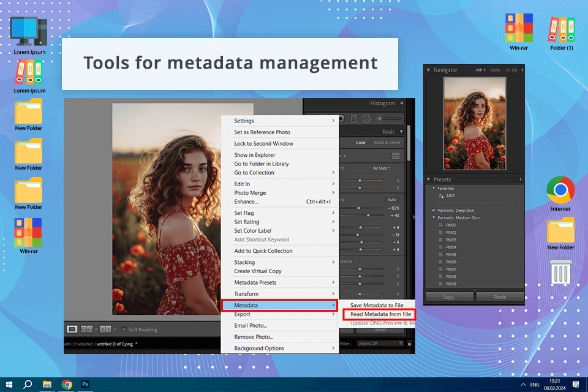This screenshot has height=392, width=588.
Task: Collapse the Portraits: Medium Skin group
Action: click(434, 217)
